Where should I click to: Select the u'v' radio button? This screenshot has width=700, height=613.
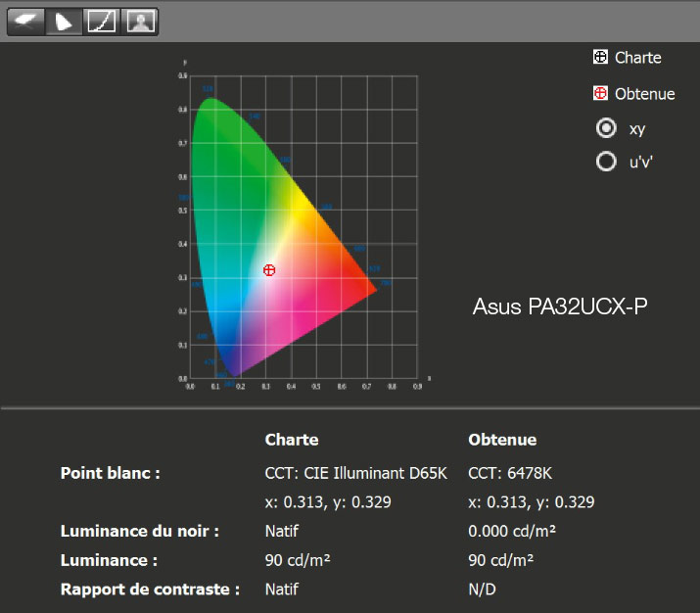click(606, 162)
